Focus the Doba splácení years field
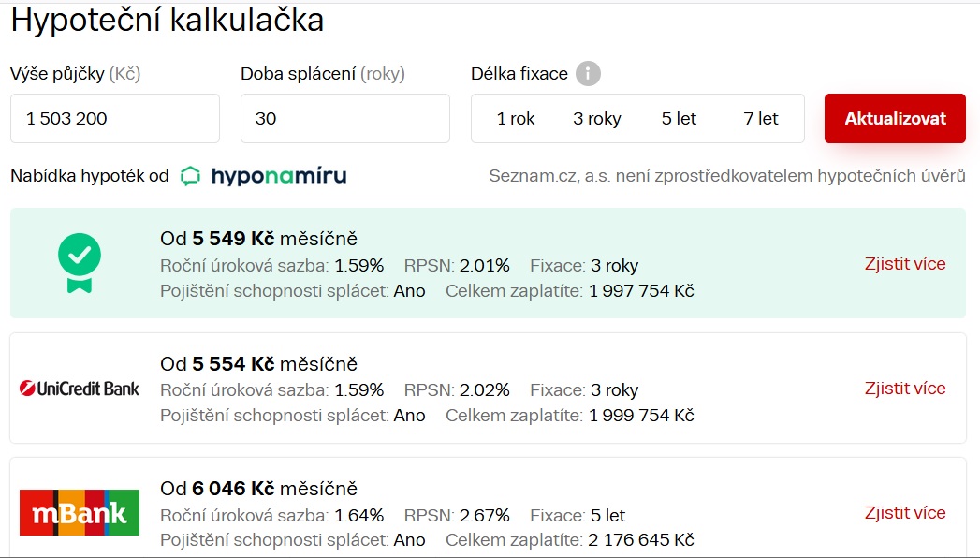The height and width of the screenshot is (558, 980). point(345,119)
